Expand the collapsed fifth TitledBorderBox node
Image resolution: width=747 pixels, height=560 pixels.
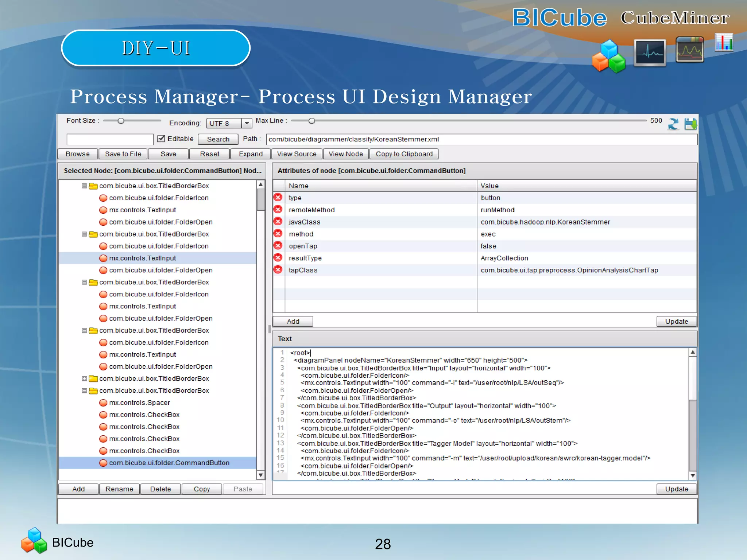click(84, 378)
